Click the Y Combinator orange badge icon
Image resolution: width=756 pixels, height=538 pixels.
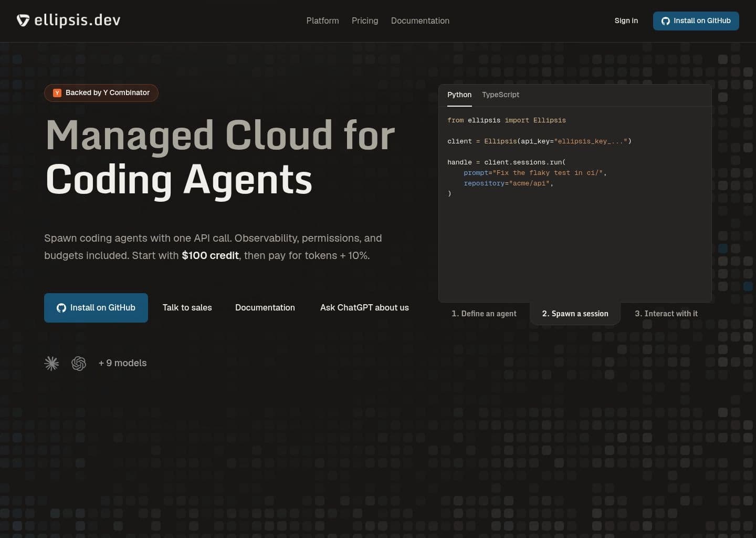coord(57,93)
